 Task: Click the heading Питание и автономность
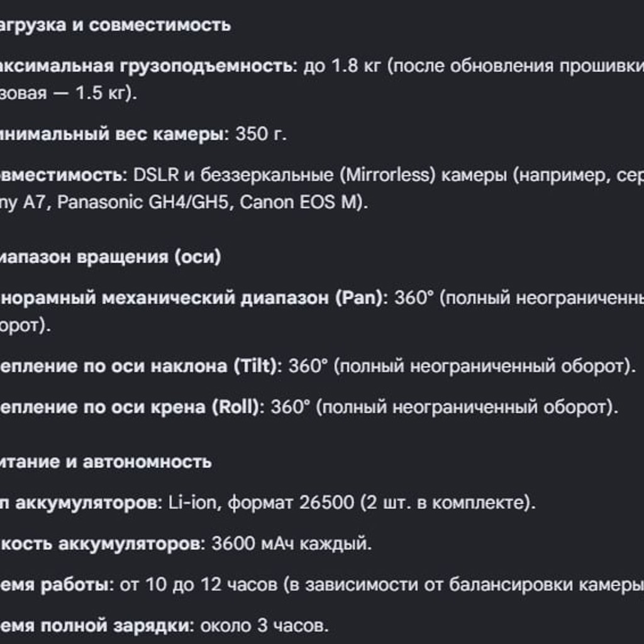pyautogui.click(x=106, y=462)
